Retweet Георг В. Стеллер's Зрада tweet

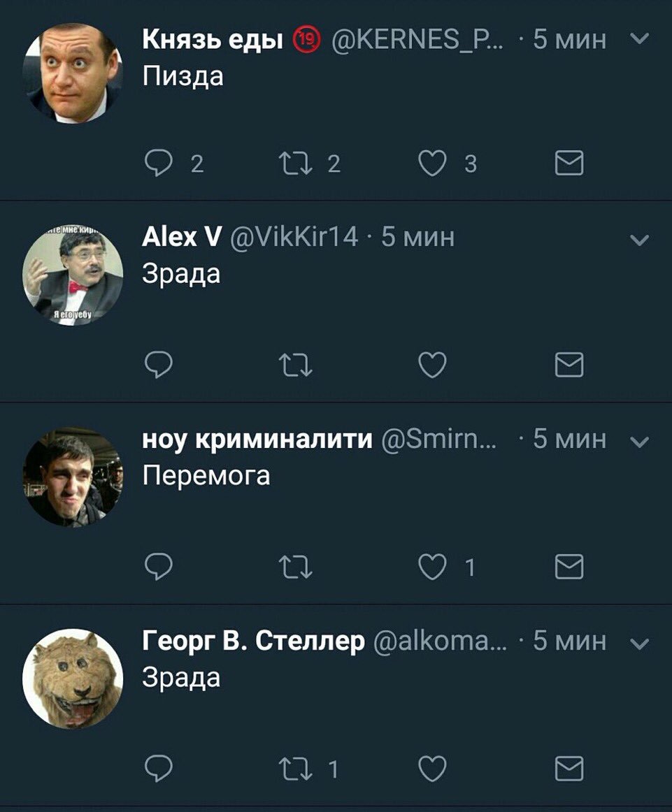coord(295,768)
